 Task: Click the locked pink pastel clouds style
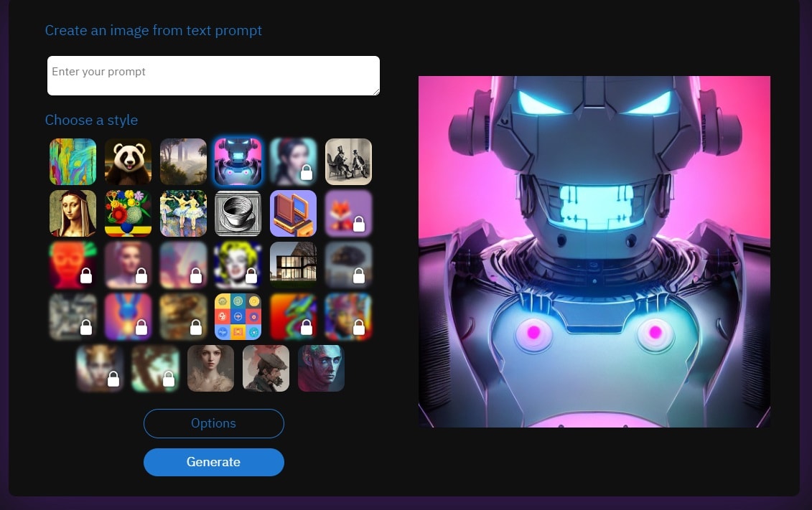pyautogui.click(x=183, y=265)
